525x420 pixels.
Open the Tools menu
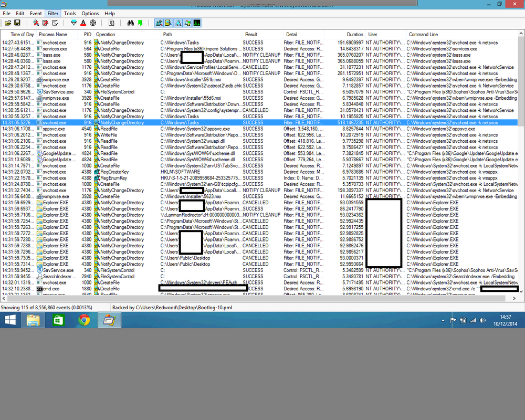(70, 14)
